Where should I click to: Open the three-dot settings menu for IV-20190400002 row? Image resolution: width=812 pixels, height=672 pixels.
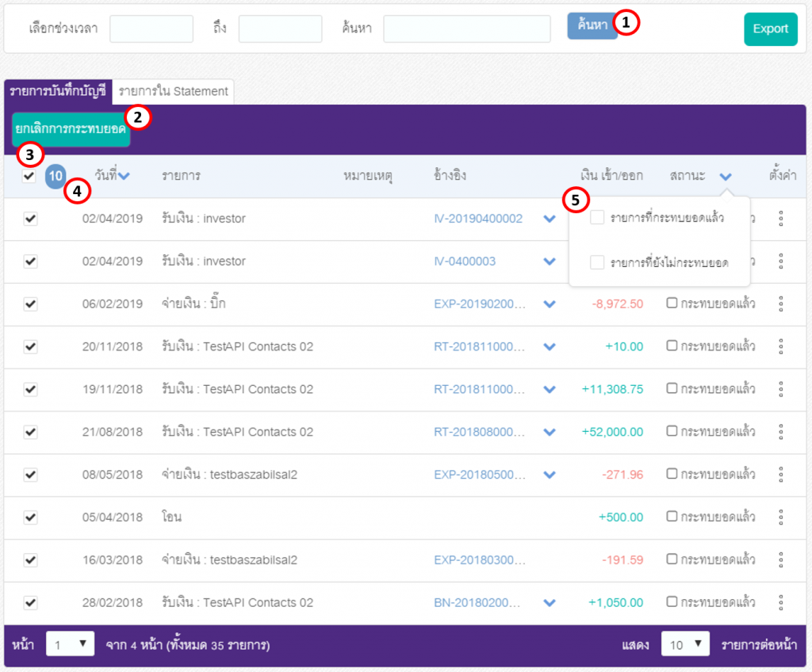pyautogui.click(x=780, y=219)
